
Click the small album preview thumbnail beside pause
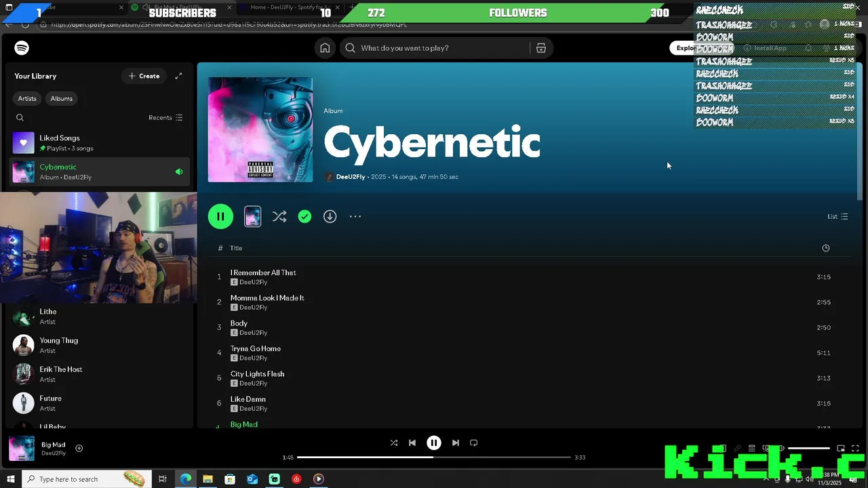click(252, 216)
